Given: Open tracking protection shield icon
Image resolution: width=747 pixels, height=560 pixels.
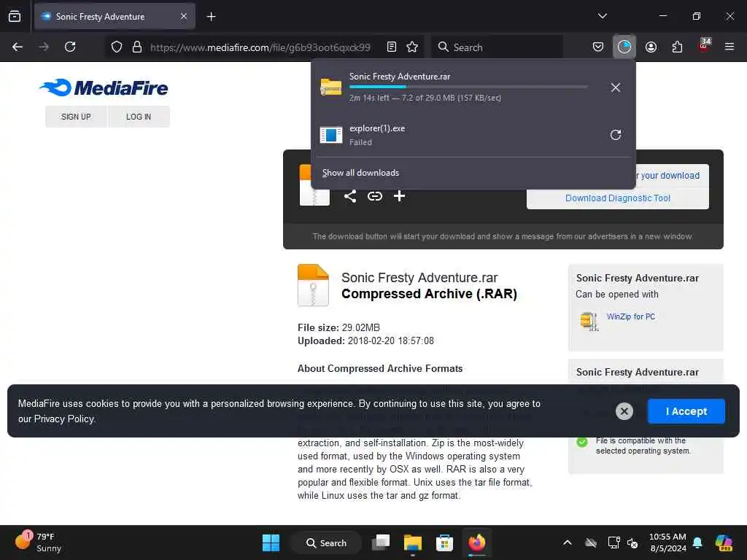Looking at the screenshot, I should [x=117, y=47].
